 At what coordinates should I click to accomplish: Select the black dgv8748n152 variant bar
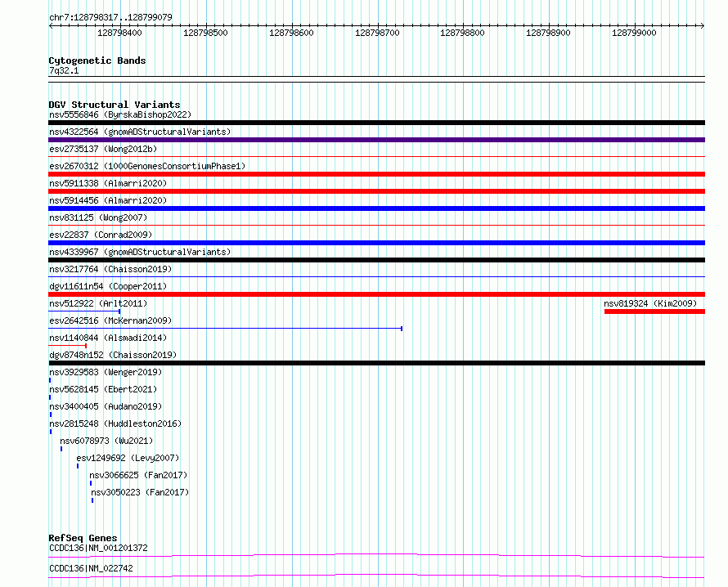pyautogui.click(x=376, y=363)
